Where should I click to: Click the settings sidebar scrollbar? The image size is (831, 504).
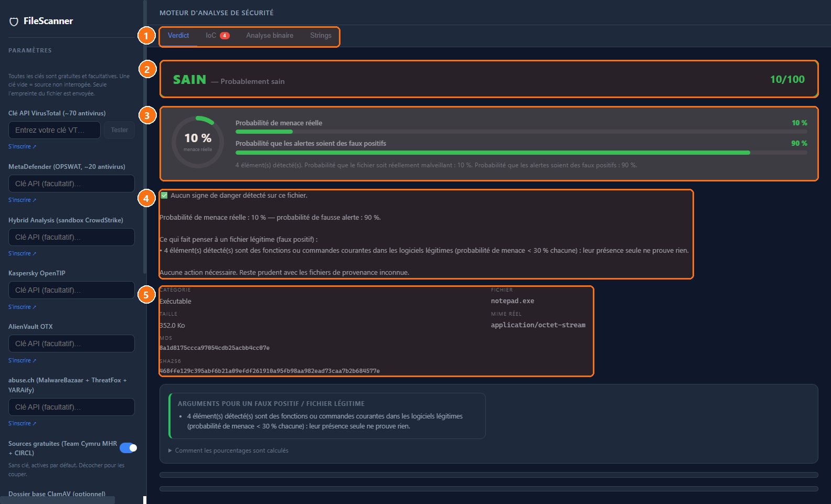point(145,136)
